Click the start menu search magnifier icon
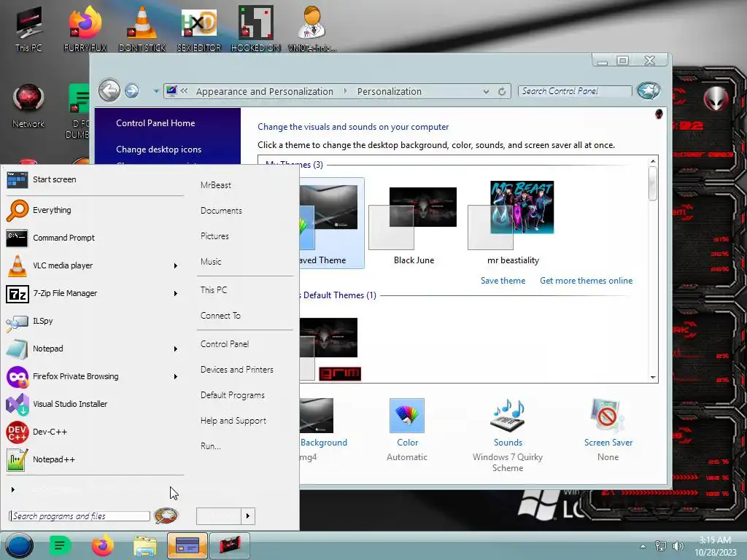 tap(166, 516)
